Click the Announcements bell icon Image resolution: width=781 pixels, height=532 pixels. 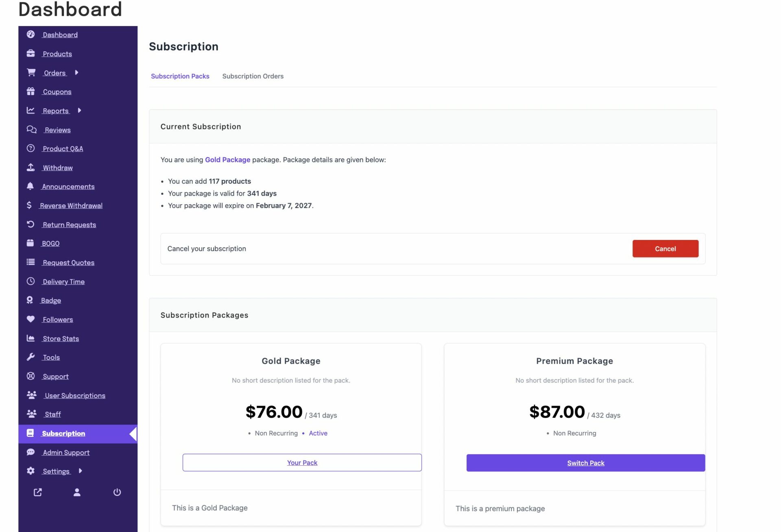30,186
